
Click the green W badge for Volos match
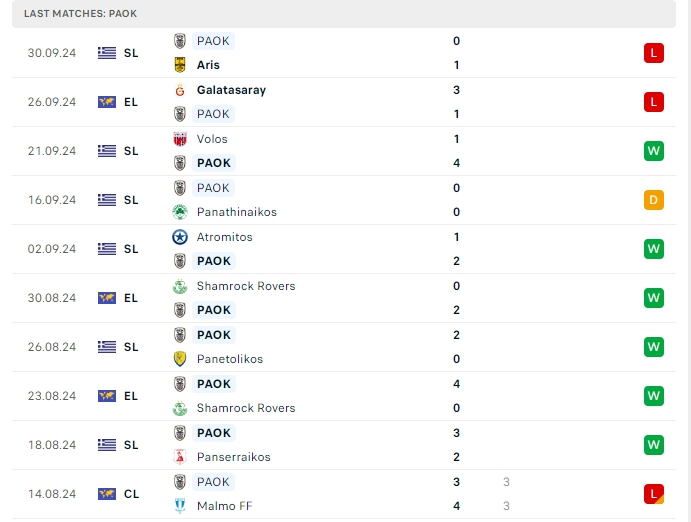pos(654,151)
